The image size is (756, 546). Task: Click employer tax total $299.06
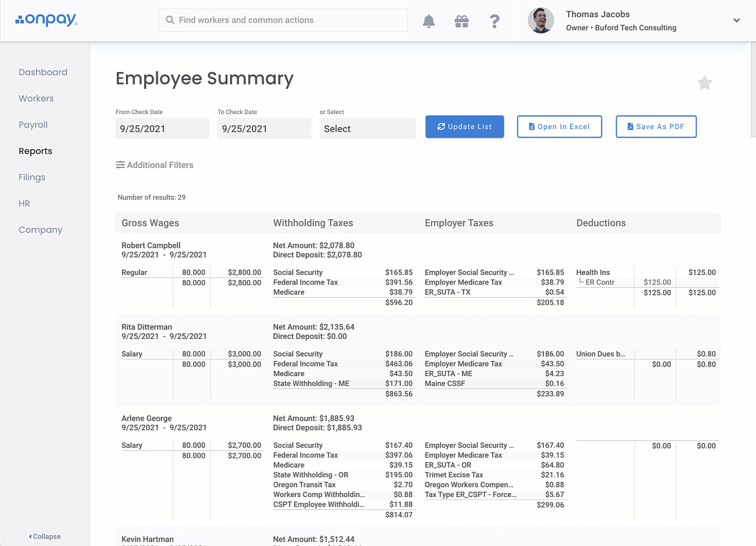pyautogui.click(x=550, y=505)
